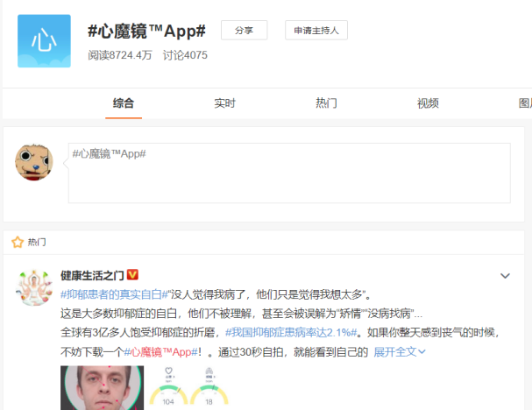
Task: Open the red #心魔镜™App# hashtag in post
Action: [x=160, y=352]
